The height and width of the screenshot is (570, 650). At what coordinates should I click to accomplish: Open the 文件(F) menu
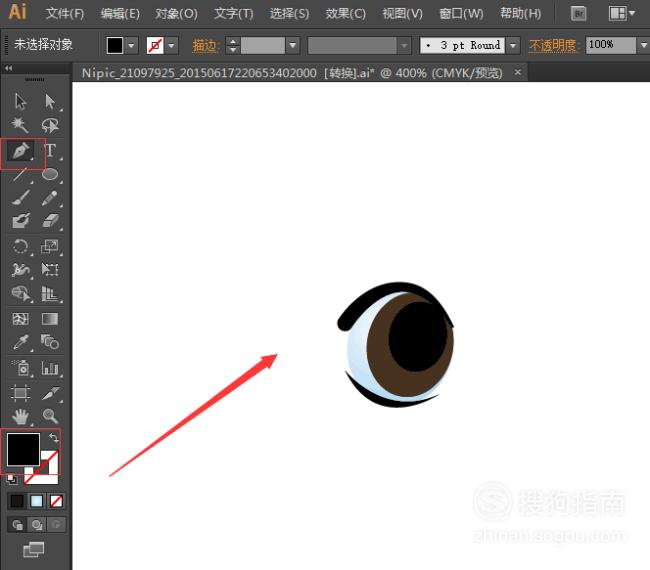(65, 14)
